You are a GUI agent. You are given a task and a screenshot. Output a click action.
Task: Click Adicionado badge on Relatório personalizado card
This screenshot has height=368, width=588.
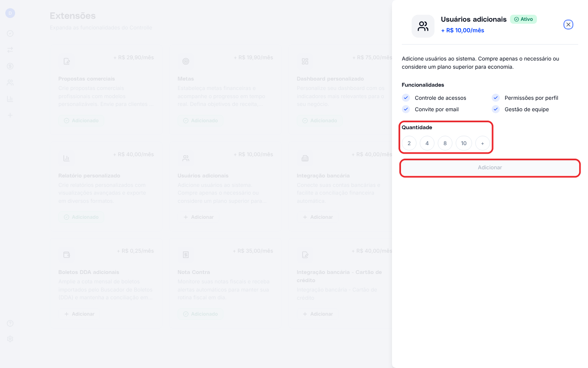pyautogui.click(x=81, y=217)
